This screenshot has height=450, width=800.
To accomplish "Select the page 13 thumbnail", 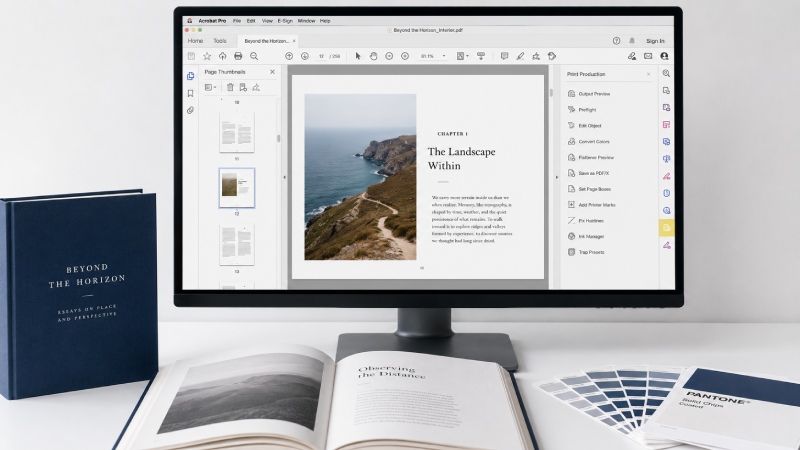I will [237, 245].
